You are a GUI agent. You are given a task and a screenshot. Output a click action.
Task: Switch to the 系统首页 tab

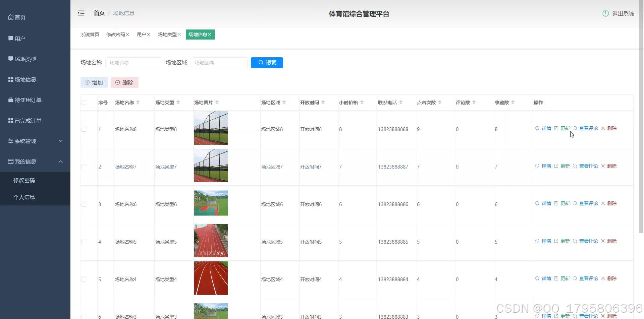(90, 35)
